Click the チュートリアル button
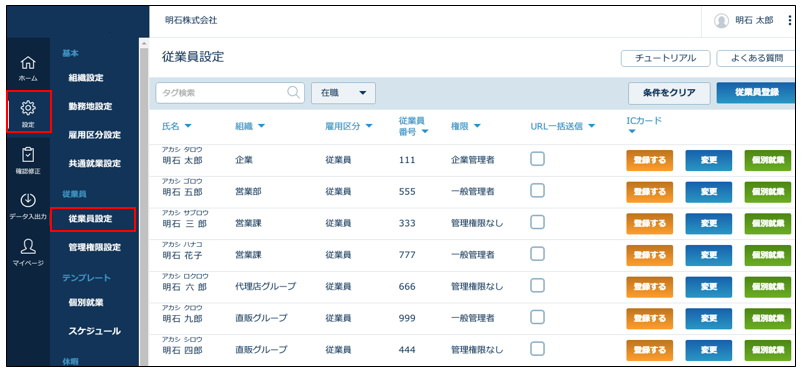 click(665, 58)
